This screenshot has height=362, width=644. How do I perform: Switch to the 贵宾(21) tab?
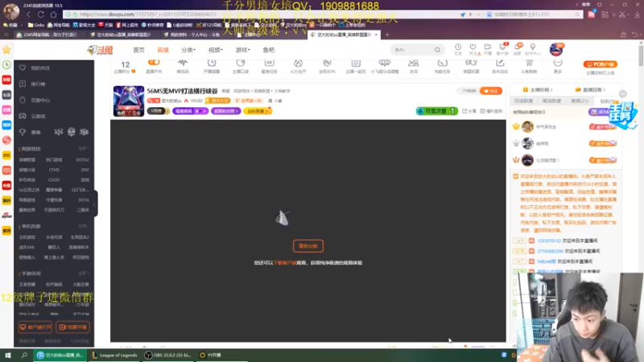pos(580,101)
